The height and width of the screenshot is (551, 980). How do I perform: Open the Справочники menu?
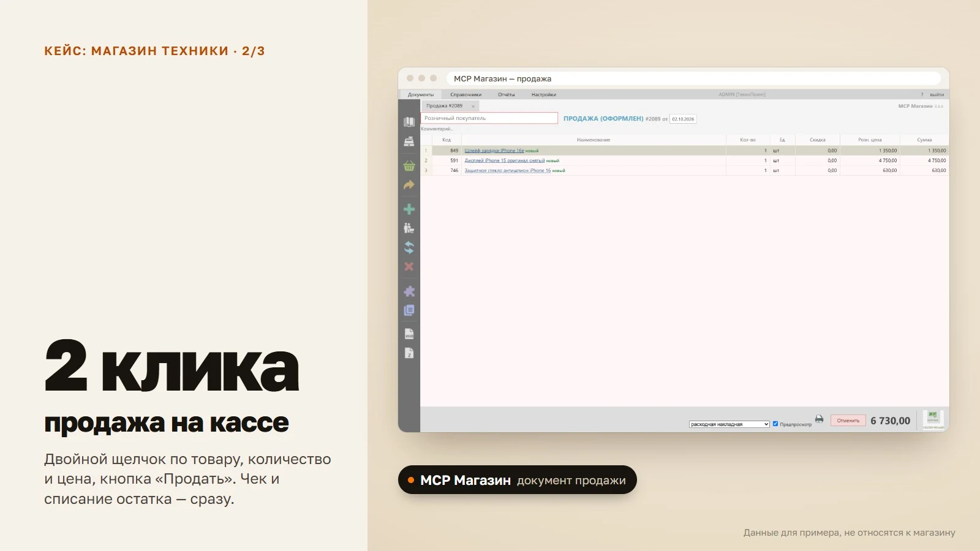click(x=466, y=94)
